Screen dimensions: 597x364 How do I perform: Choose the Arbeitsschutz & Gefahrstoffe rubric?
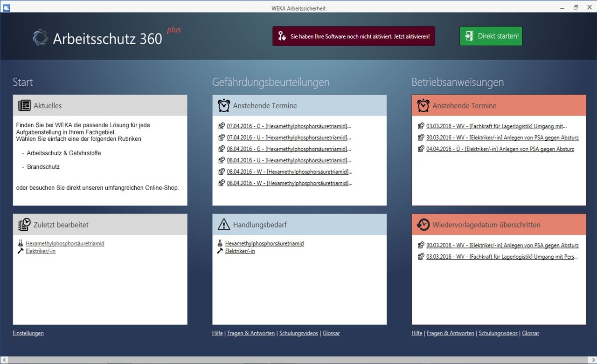point(64,153)
